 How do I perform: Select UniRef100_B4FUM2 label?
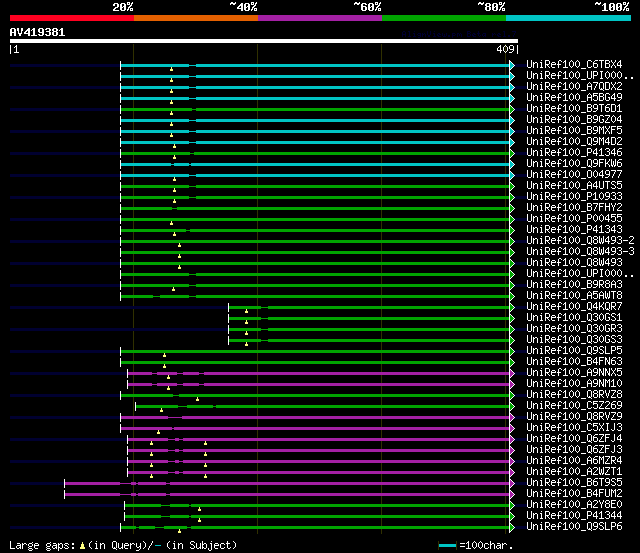click(x=574, y=494)
